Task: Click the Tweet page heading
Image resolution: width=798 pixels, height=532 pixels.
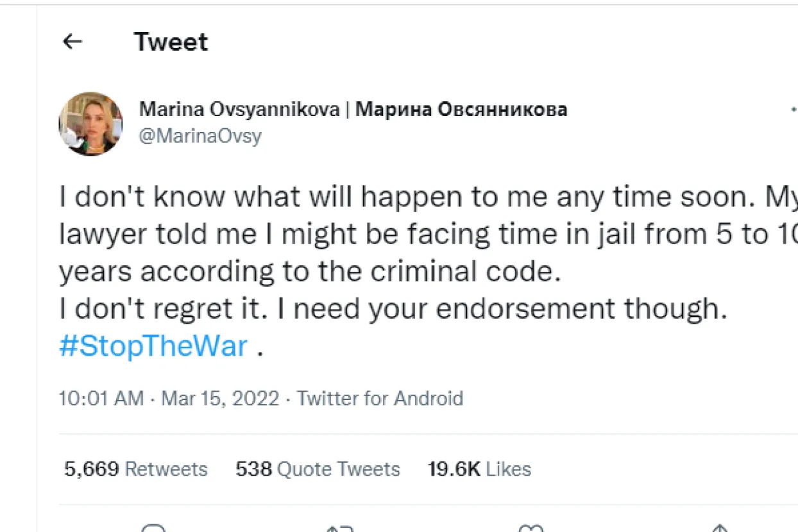Action: tap(171, 42)
